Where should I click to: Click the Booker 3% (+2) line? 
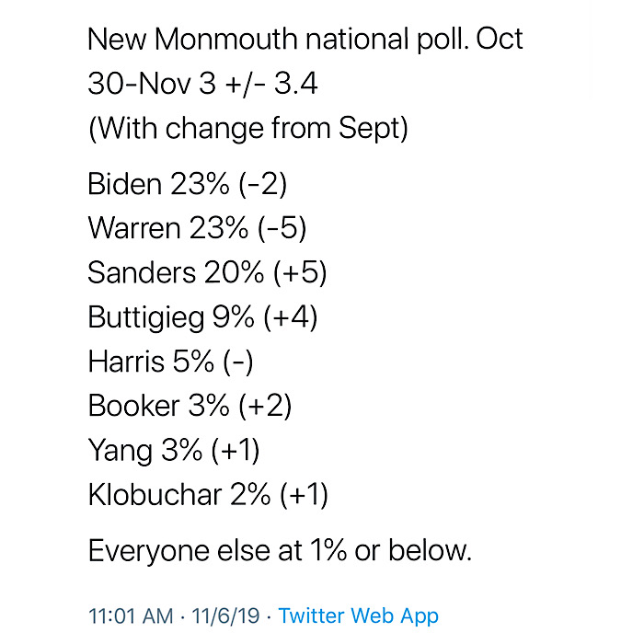[x=190, y=407]
